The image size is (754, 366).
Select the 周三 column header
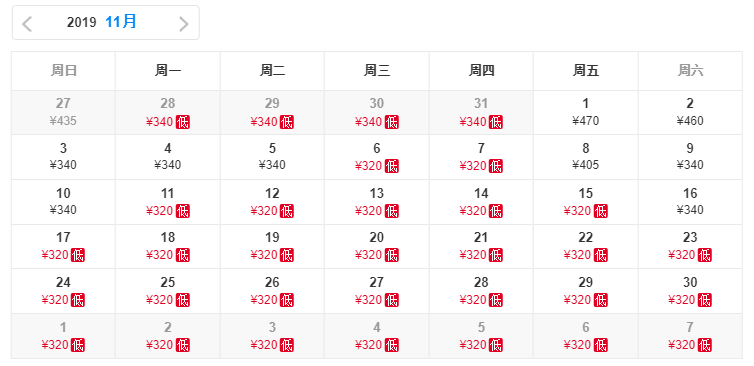377,71
